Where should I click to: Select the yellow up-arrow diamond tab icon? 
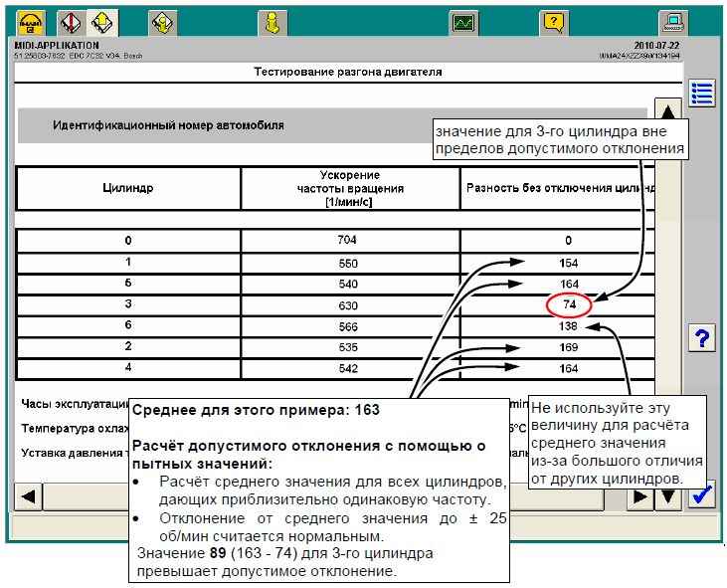pyautogui.click(x=102, y=23)
